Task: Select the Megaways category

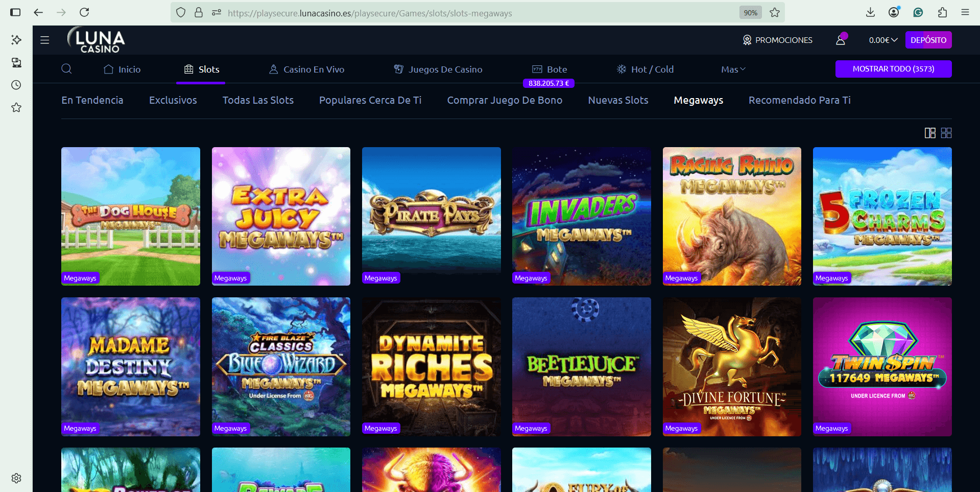Action: click(x=698, y=100)
